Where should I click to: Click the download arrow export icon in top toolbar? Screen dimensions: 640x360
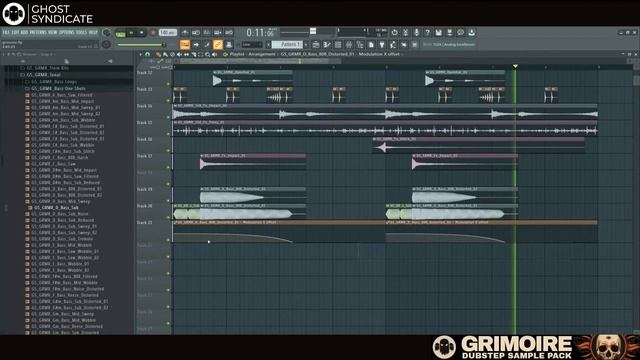pyautogui.click(x=471, y=33)
